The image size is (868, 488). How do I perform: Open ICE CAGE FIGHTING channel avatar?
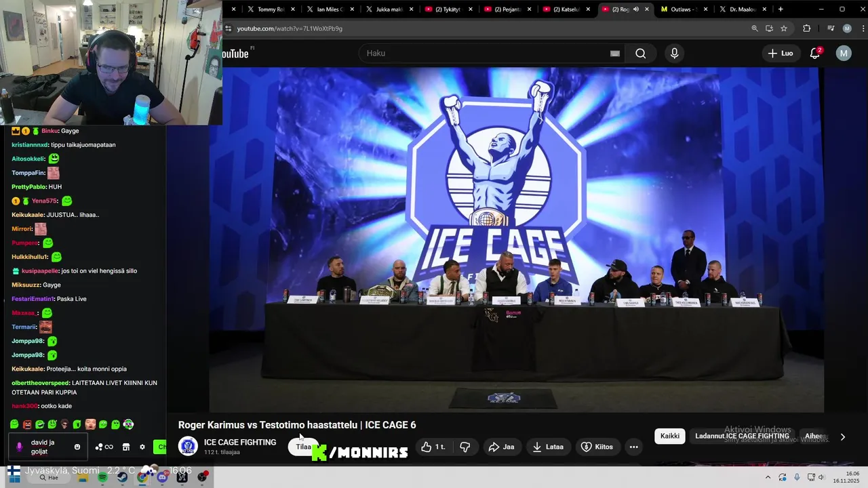click(188, 446)
